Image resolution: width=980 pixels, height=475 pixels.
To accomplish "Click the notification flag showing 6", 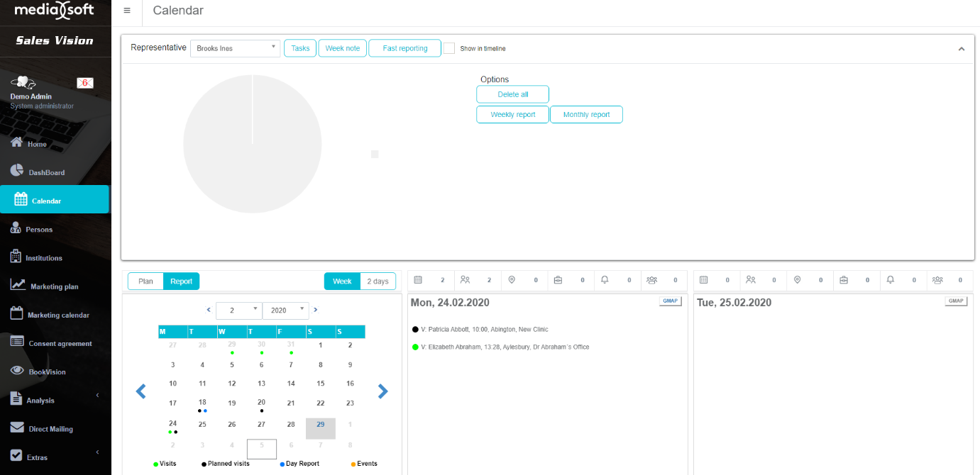I will [85, 83].
